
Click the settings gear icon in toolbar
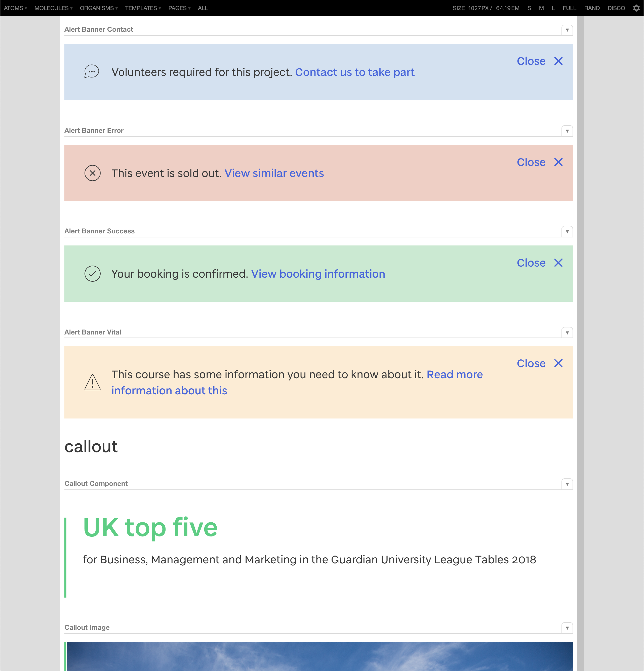coord(636,8)
